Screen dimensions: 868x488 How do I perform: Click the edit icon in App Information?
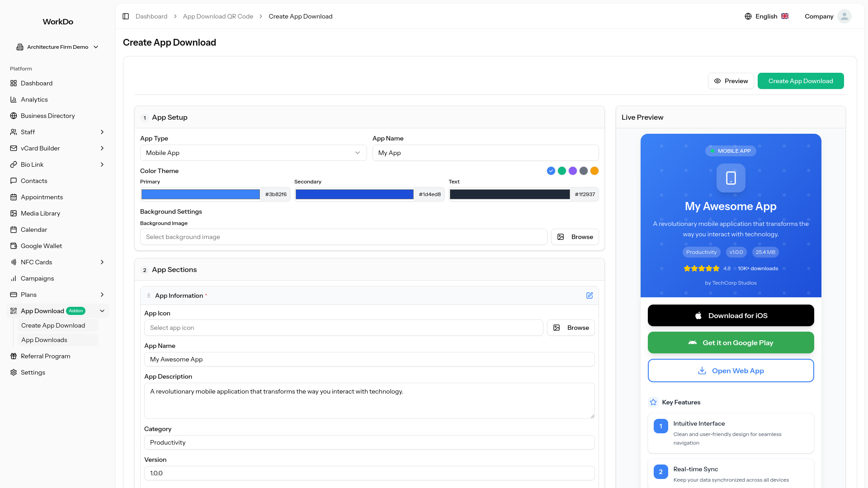coord(590,296)
